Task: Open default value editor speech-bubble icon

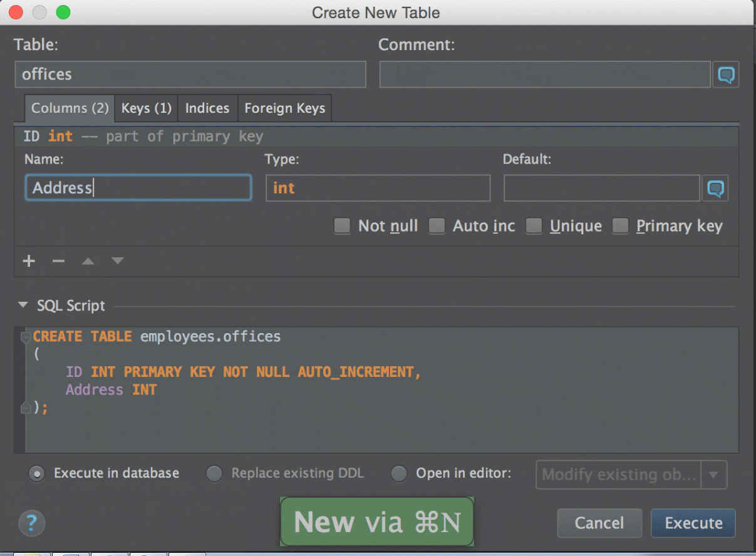Action: [x=715, y=188]
